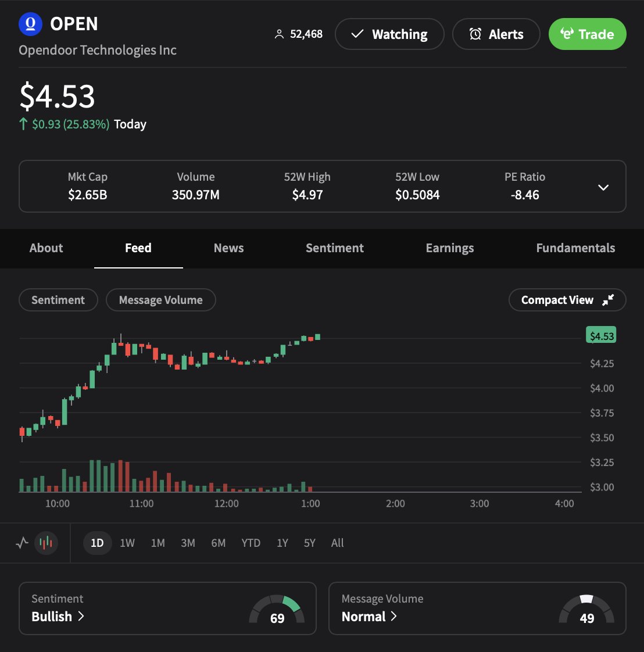Click the green up arrow beside $0.93
The image size is (644, 652).
pyautogui.click(x=23, y=124)
